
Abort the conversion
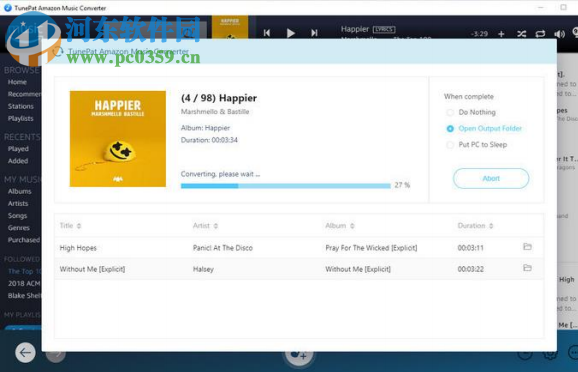(491, 178)
